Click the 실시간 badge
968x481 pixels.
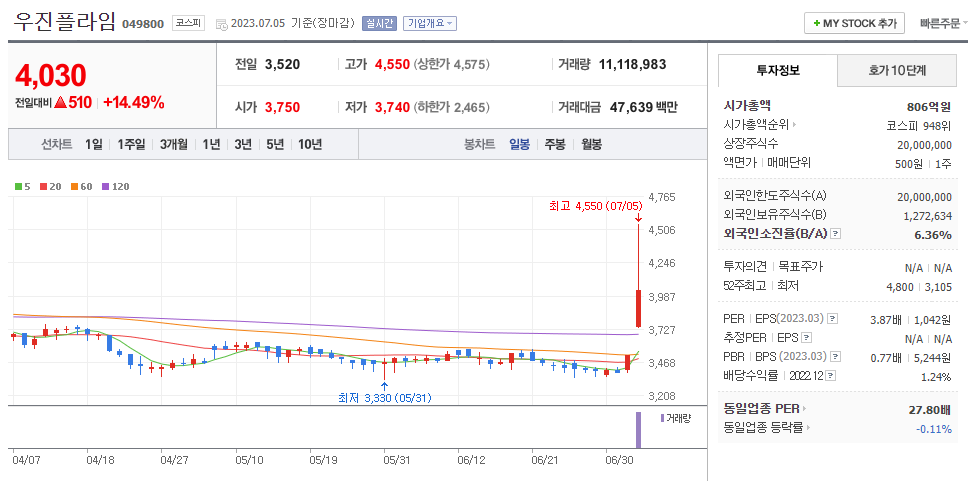[x=379, y=23]
